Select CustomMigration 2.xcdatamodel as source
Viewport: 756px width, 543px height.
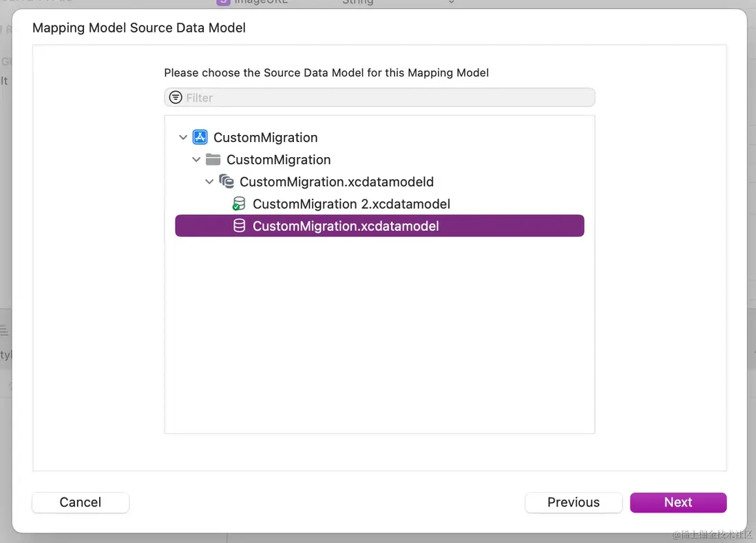click(x=351, y=204)
